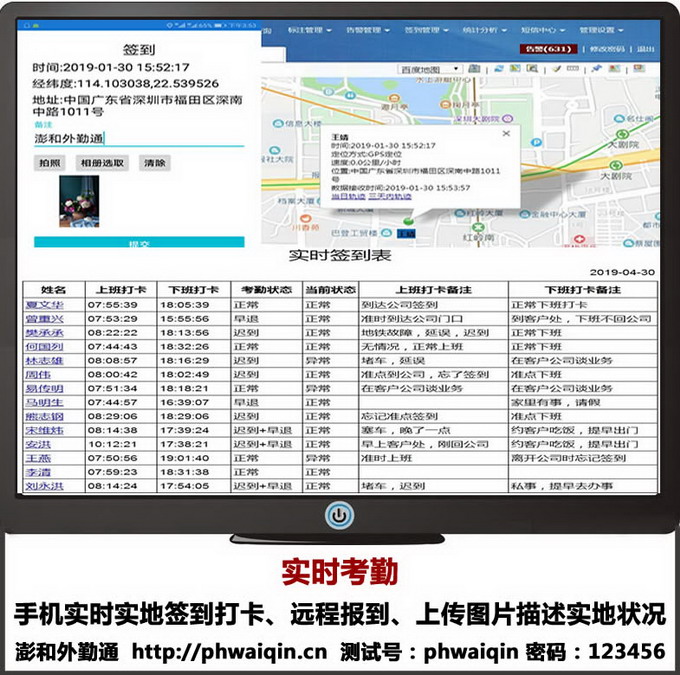This screenshot has width=680, height=675.
Task: Click the 邀月亭 landmark icon on map
Action: tap(393, 98)
